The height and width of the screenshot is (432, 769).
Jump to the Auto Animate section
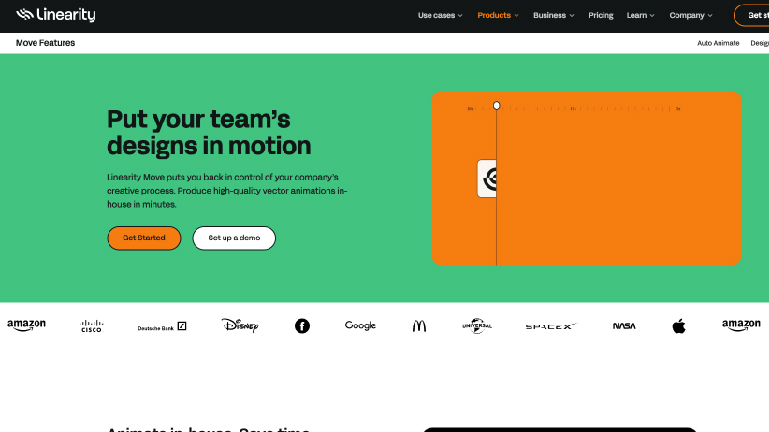tap(718, 43)
